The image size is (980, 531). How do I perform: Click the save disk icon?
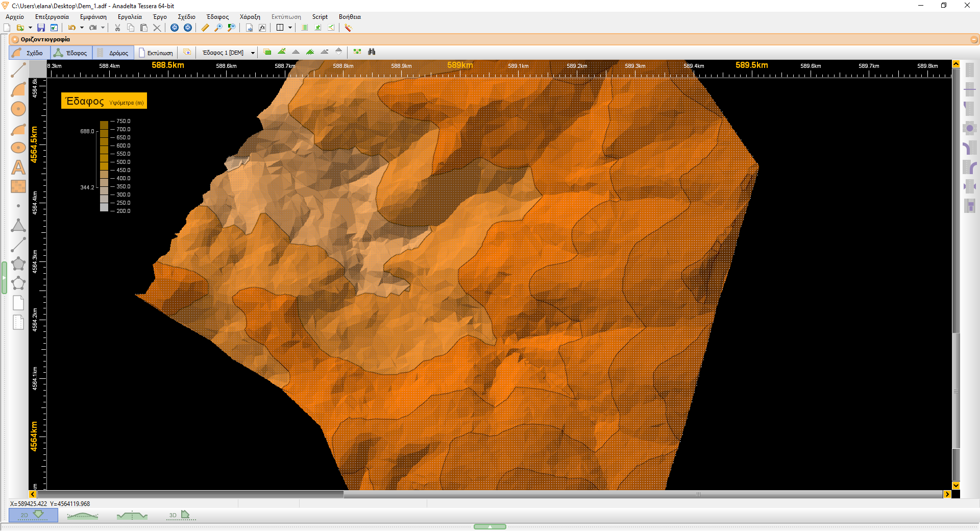pos(41,28)
